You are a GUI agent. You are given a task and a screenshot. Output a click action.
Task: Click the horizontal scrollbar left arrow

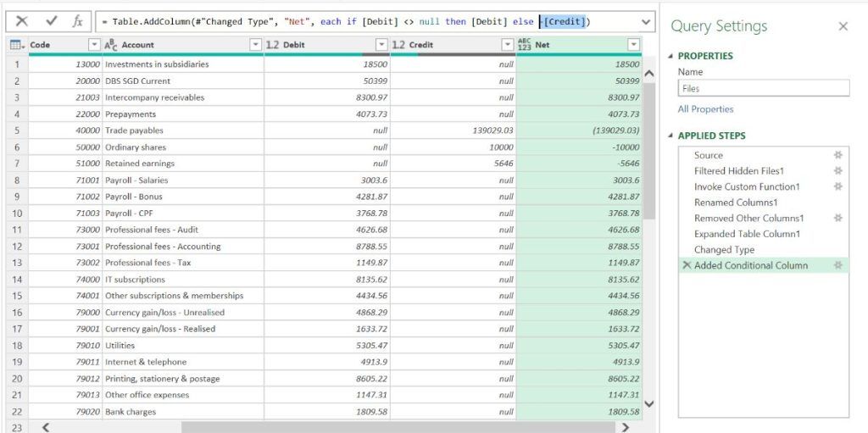click(46, 427)
